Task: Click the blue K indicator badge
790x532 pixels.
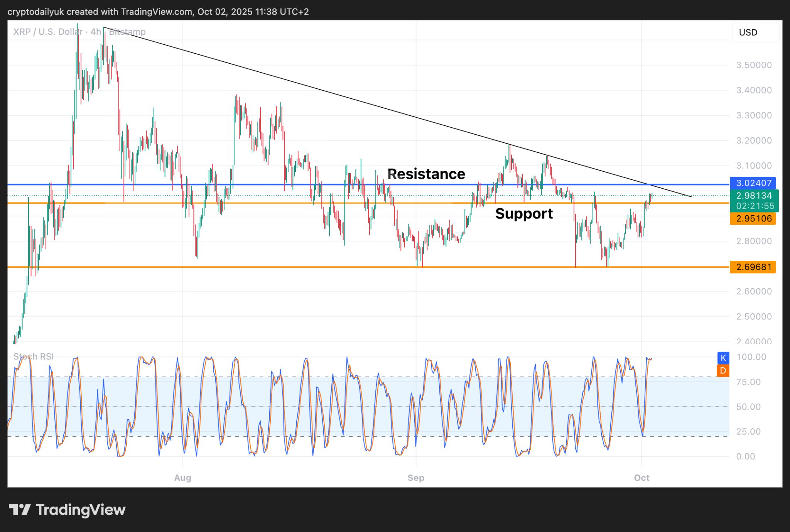Action: tap(723, 358)
